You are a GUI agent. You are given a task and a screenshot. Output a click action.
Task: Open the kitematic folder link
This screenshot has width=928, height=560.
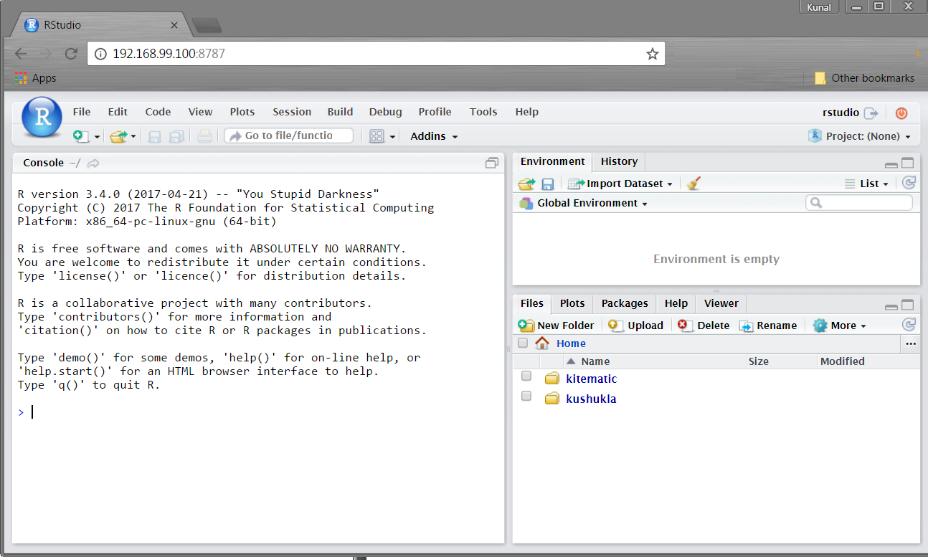tap(591, 379)
